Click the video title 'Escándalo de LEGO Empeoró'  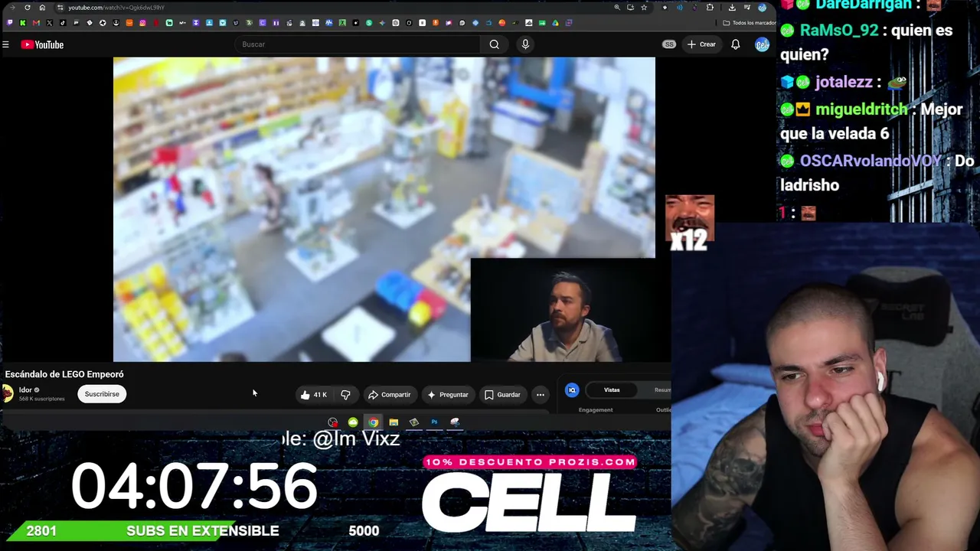(x=64, y=374)
